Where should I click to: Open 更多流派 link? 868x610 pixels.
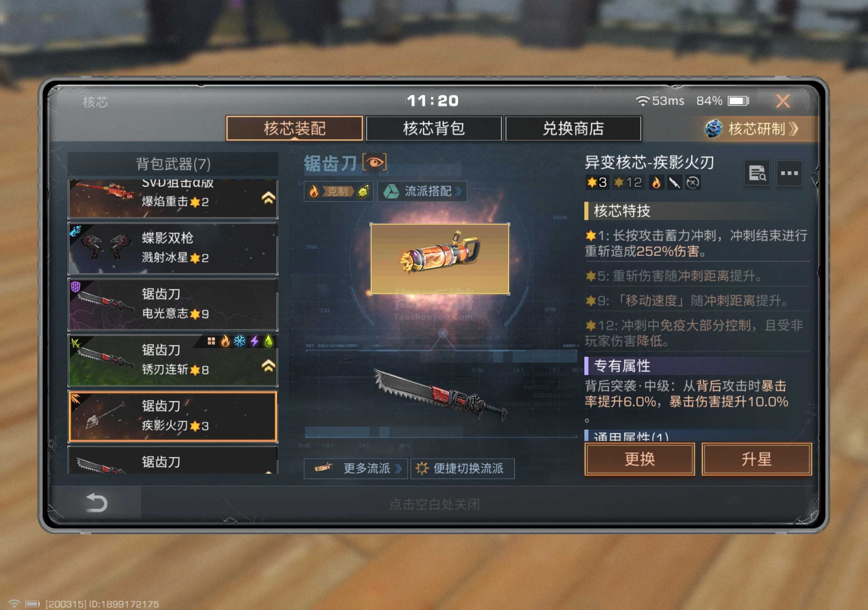click(x=355, y=468)
